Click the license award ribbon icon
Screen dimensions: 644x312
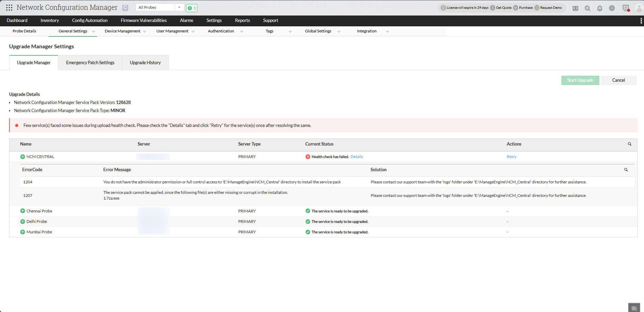pos(443,8)
